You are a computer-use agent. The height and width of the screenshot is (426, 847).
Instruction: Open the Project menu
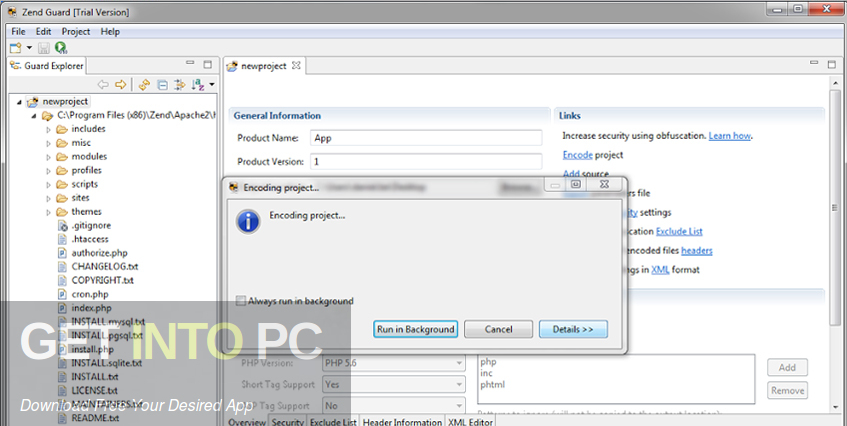[76, 31]
